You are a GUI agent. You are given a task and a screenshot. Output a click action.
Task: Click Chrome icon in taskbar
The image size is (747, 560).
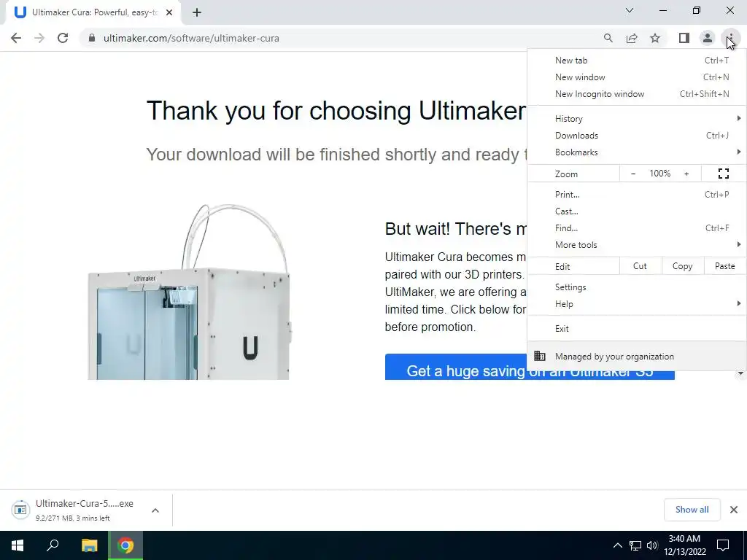[x=125, y=545]
